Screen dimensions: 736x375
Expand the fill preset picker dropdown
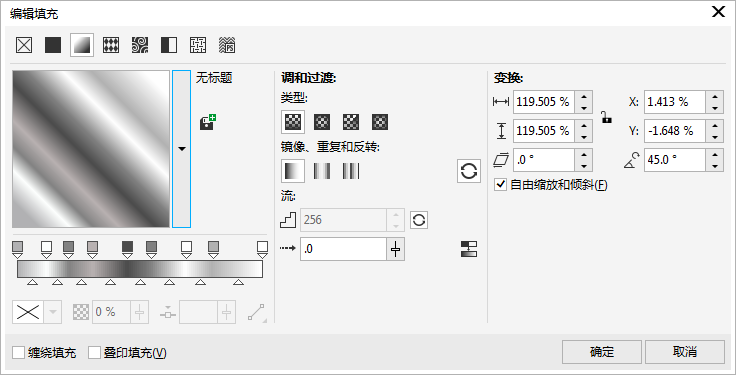coord(182,149)
